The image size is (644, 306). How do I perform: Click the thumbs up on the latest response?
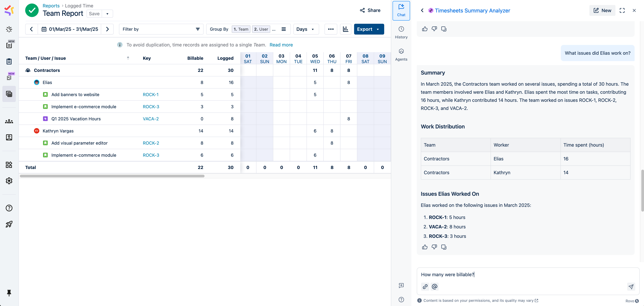point(425,247)
